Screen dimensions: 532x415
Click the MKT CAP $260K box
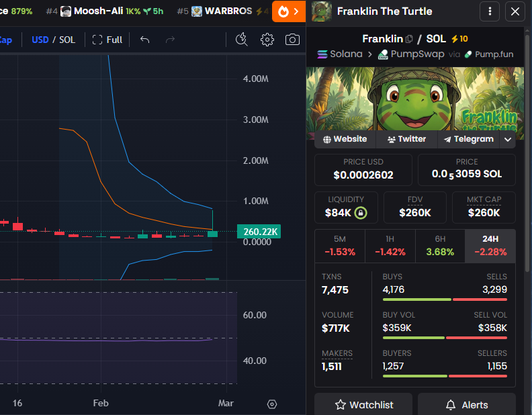484,207
